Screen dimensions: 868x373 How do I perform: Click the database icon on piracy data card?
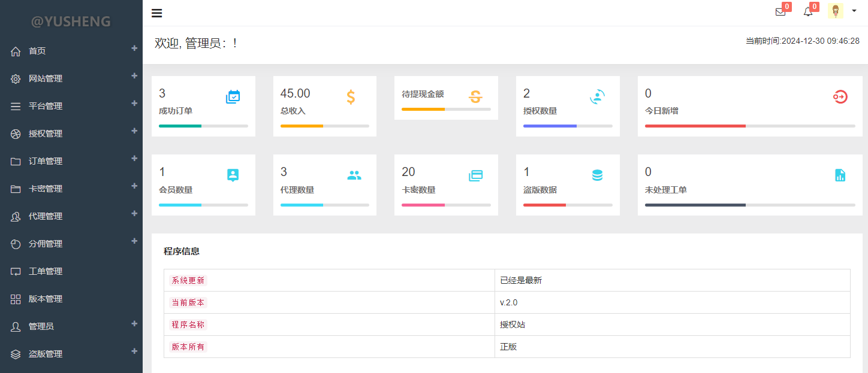point(597,175)
